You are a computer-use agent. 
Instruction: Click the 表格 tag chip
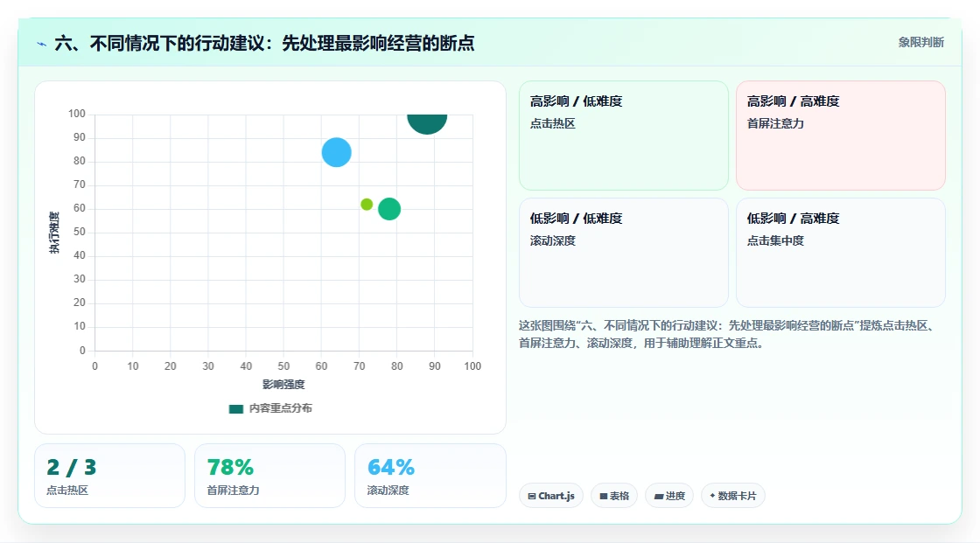[x=614, y=496]
